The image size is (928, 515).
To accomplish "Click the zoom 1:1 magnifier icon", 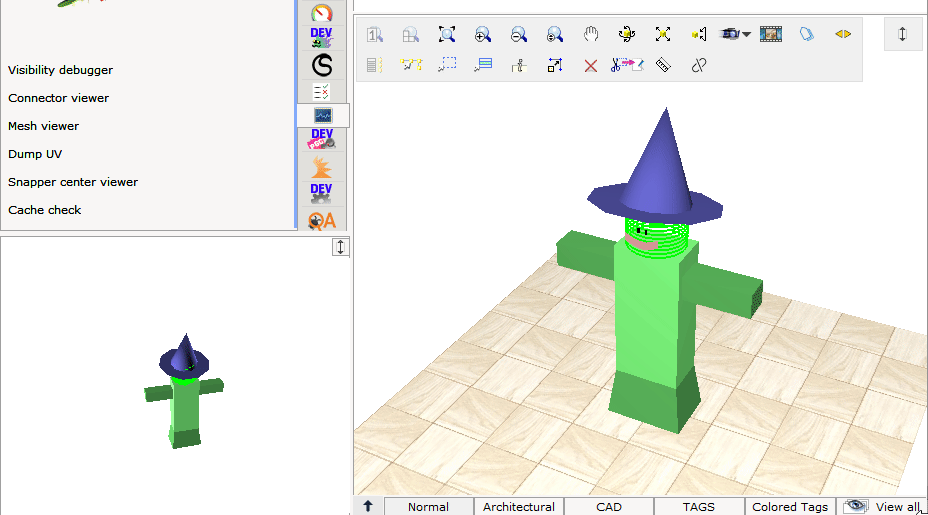I will pos(375,34).
